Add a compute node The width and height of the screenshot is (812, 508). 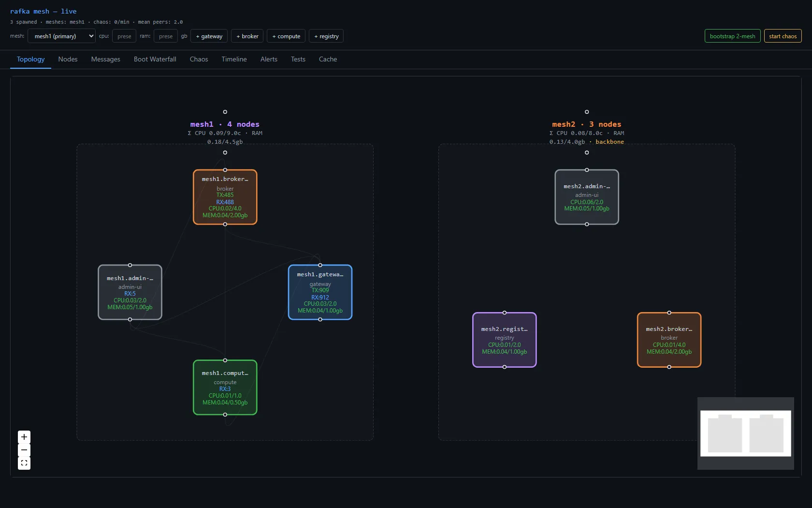point(286,36)
